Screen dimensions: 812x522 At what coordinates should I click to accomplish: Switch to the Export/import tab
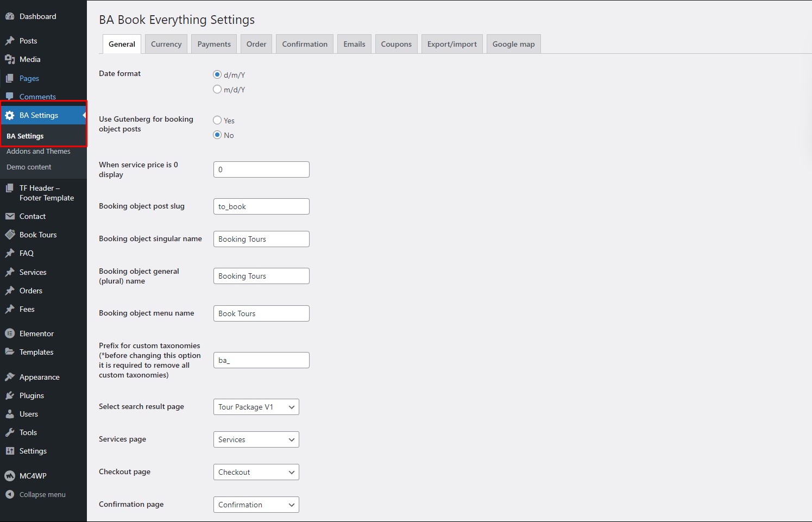[452, 44]
